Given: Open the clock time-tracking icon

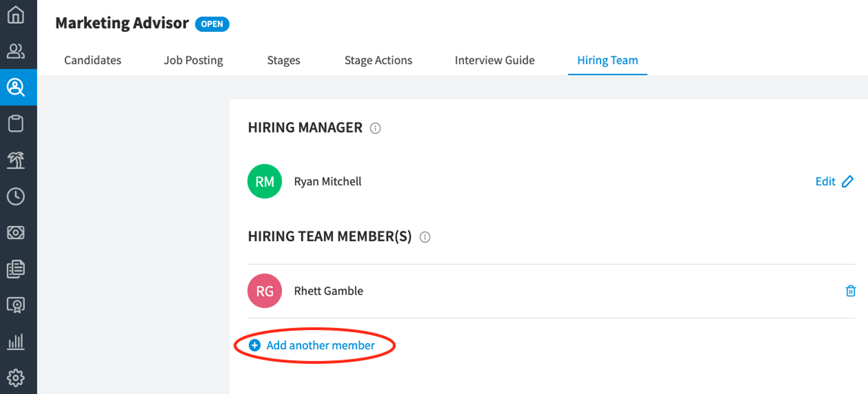Looking at the screenshot, I should (16, 196).
